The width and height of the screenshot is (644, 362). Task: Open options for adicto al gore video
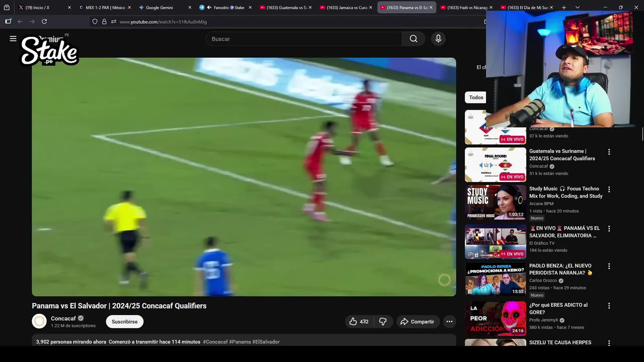[x=609, y=306]
